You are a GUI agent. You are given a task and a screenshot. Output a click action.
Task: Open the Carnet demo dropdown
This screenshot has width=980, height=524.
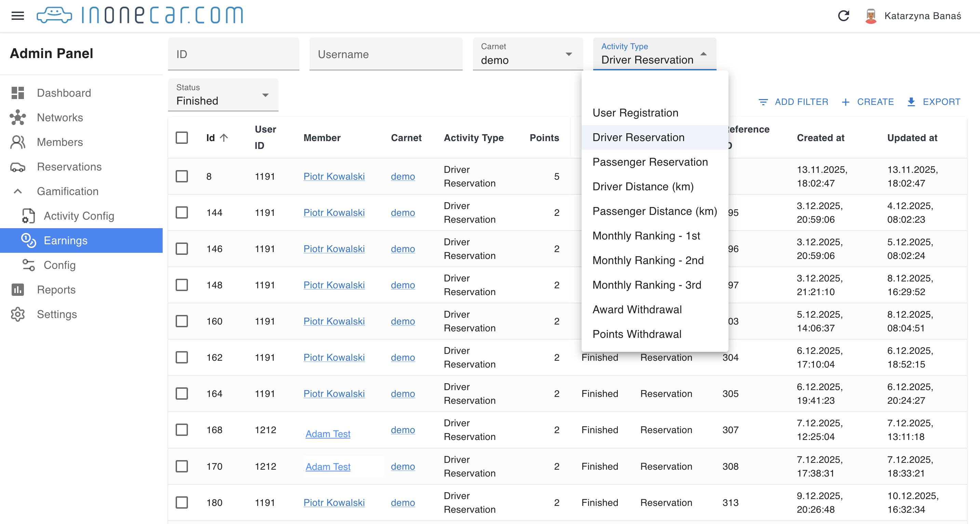pos(527,54)
